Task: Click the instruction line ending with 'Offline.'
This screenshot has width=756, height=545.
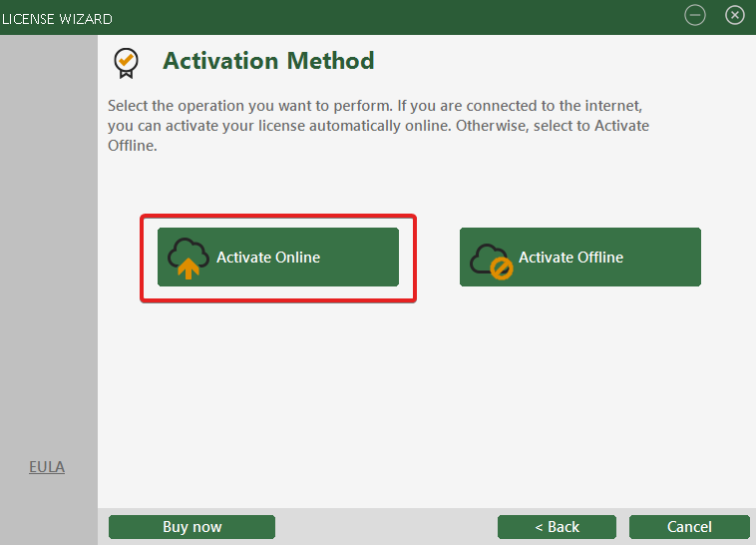Action: [x=133, y=146]
